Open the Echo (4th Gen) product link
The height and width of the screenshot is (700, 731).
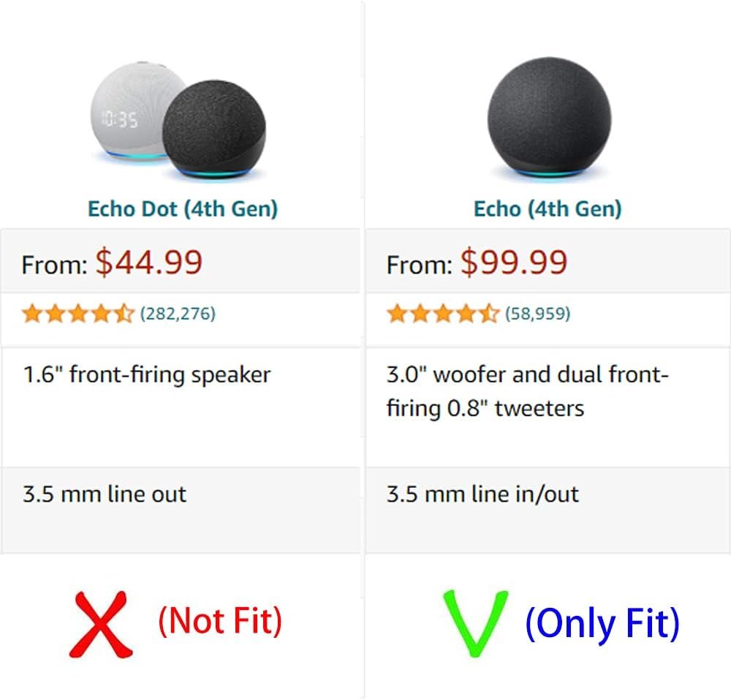548,209
